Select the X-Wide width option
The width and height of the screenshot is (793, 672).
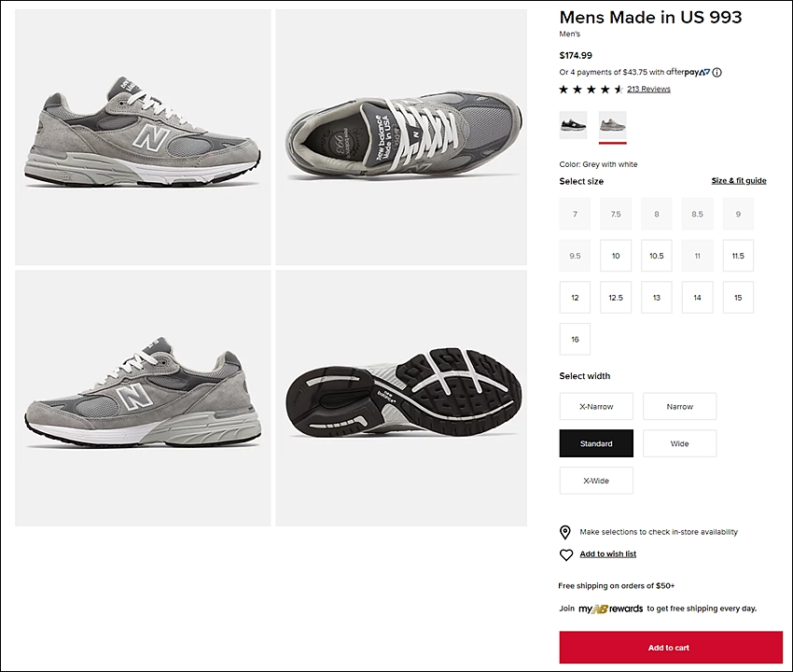point(596,481)
